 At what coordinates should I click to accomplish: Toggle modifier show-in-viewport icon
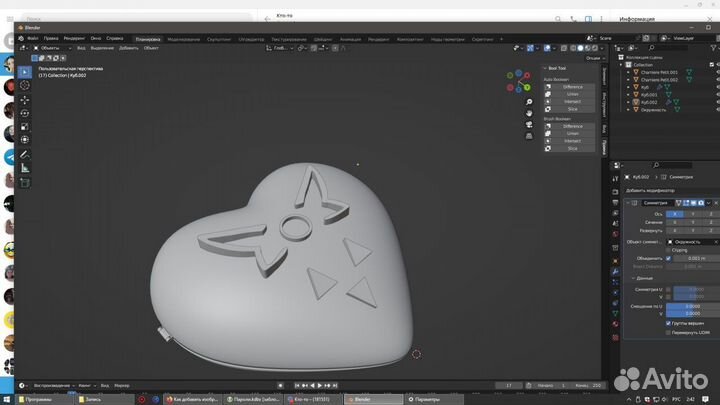[693, 202]
